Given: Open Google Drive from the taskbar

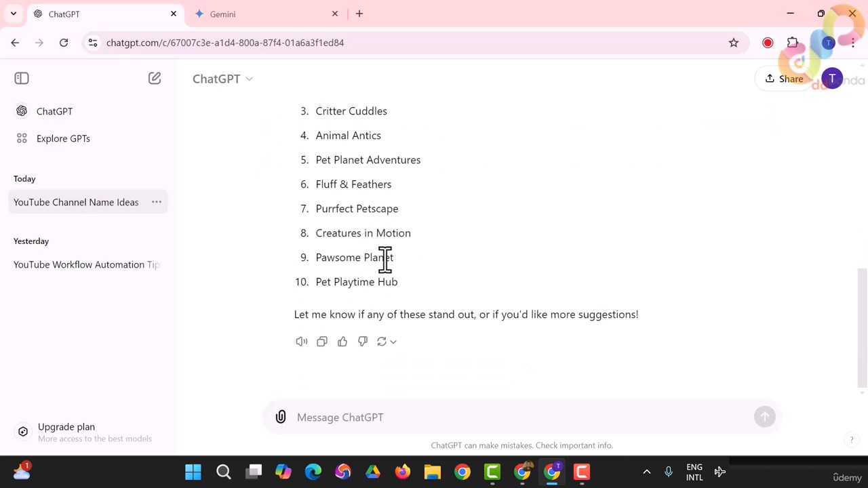Looking at the screenshot, I should click(373, 472).
